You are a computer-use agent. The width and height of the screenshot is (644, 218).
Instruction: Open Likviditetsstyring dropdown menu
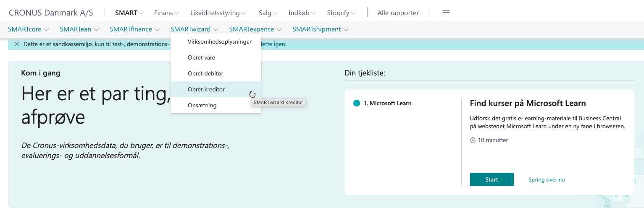click(x=218, y=13)
